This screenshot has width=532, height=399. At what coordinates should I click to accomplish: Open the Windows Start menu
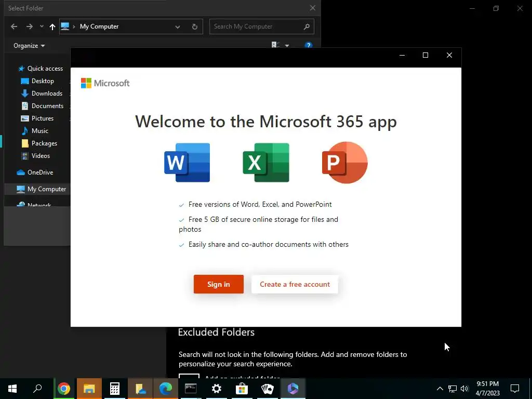pos(12,389)
